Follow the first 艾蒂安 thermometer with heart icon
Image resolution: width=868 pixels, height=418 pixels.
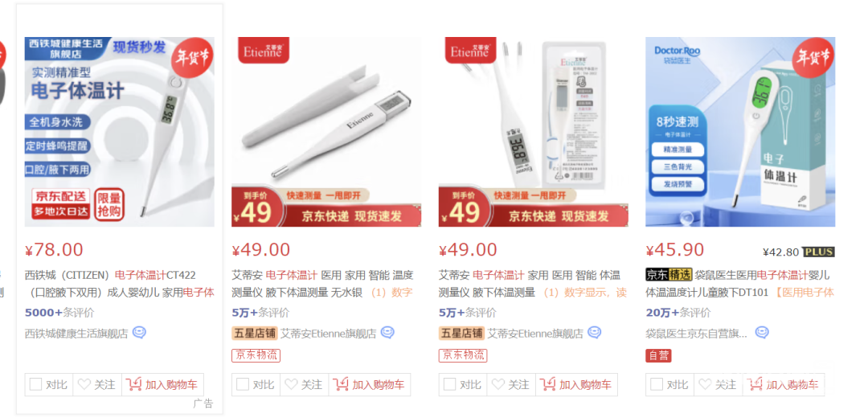[304, 384]
